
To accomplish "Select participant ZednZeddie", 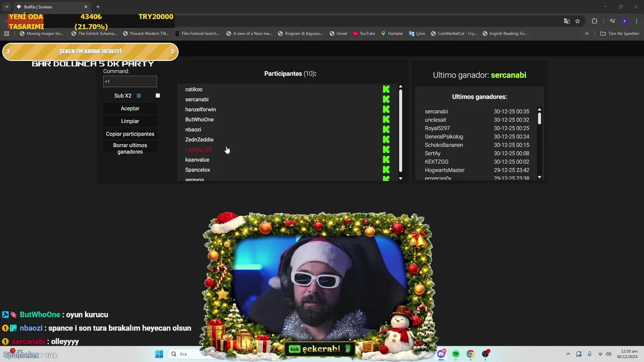I will tap(199, 140).
